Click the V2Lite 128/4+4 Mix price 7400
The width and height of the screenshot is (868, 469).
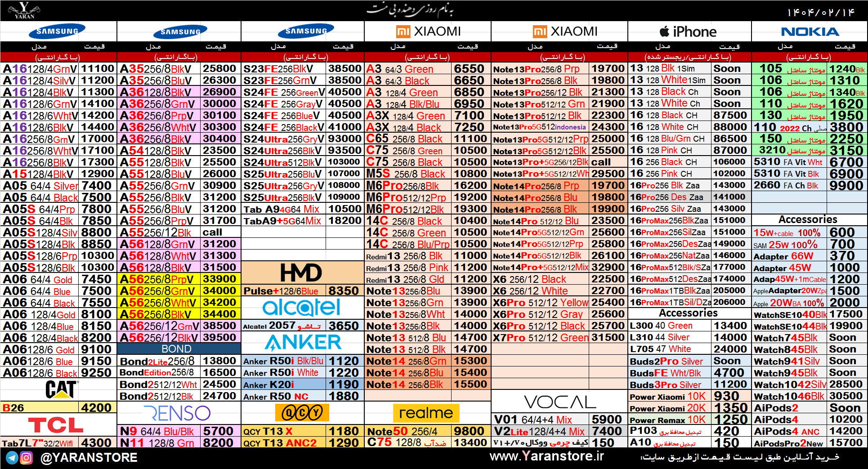click(607, 431)
